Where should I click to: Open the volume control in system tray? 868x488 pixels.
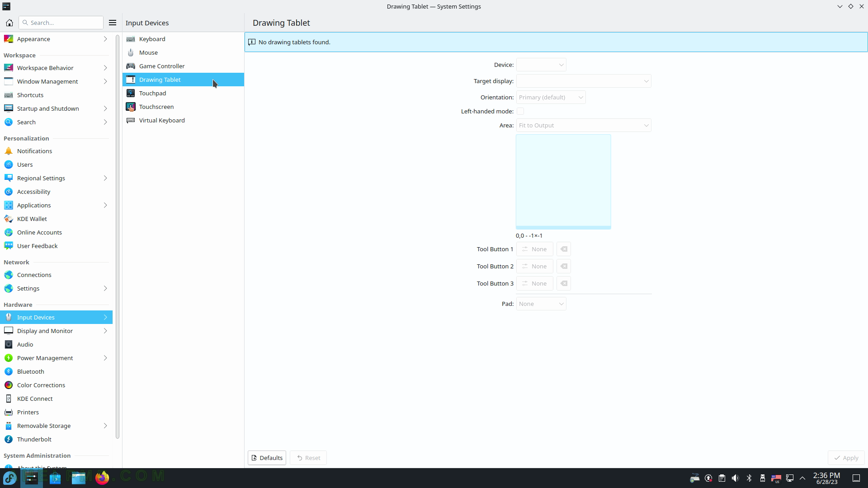pyautogui.click(x=736, y=478)
